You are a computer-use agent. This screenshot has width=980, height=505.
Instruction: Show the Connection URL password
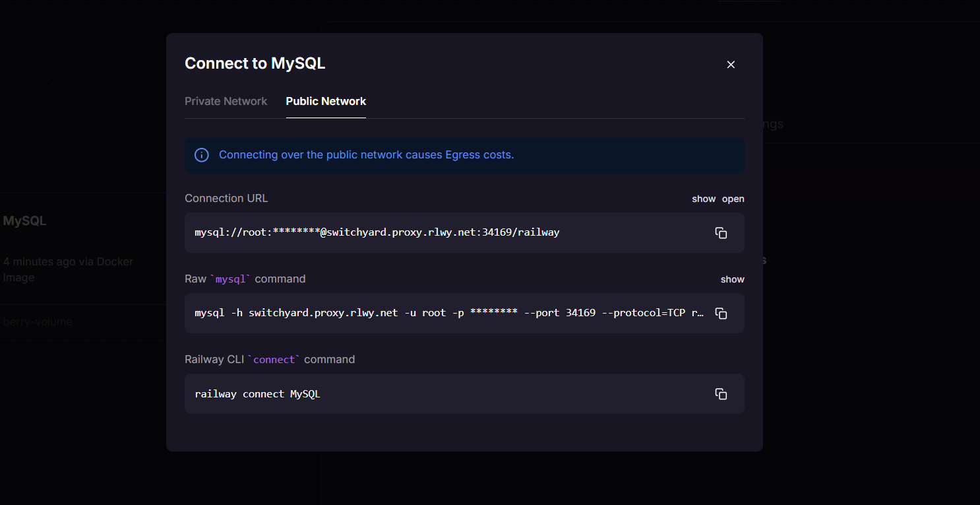tap(704, 199)
